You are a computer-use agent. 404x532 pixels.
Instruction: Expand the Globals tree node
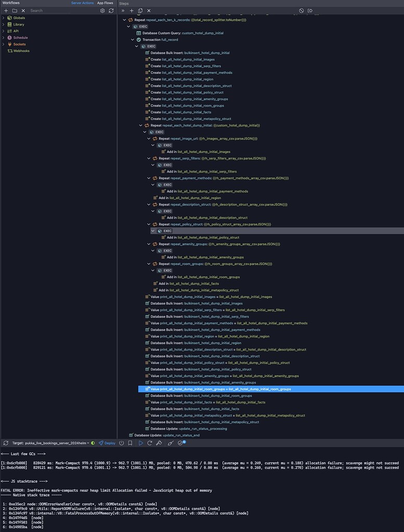pyautogui.click(x=3, y=18)
